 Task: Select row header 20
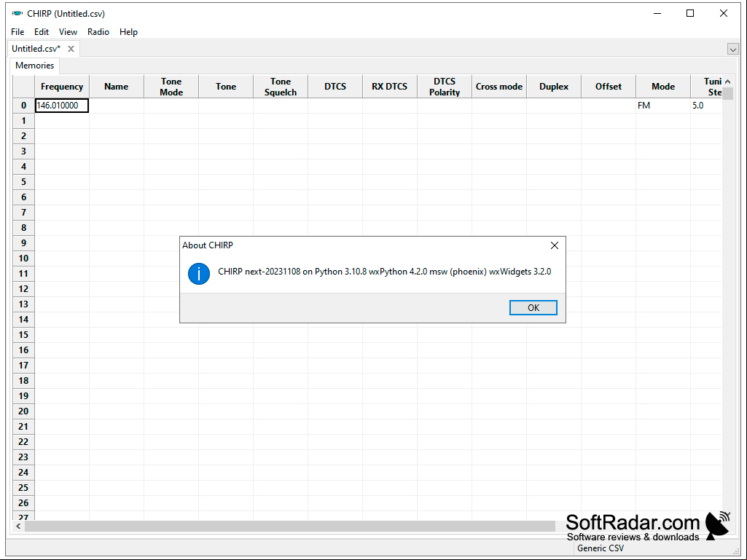pyautogui.click(x=24, y=411)
